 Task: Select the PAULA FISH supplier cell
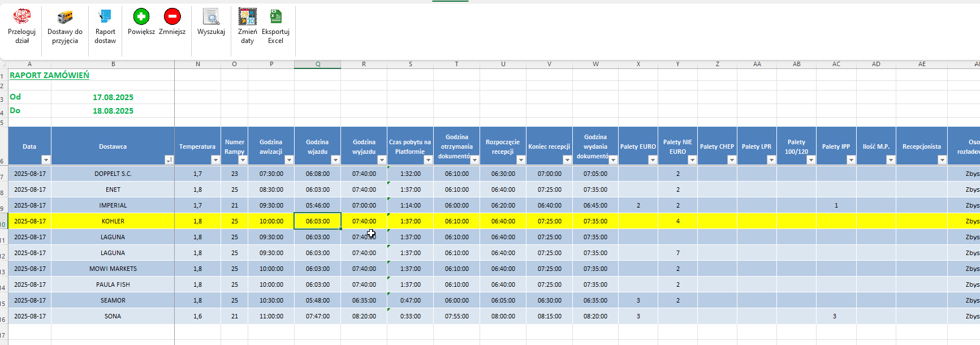(x=113, y=284)
